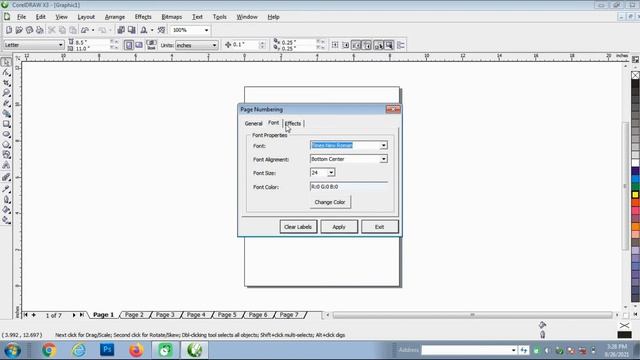Pick the yellow swatch in color palette
Image resolution: width=640 pixels, height=360 pixels.
(x=636, y=195)
